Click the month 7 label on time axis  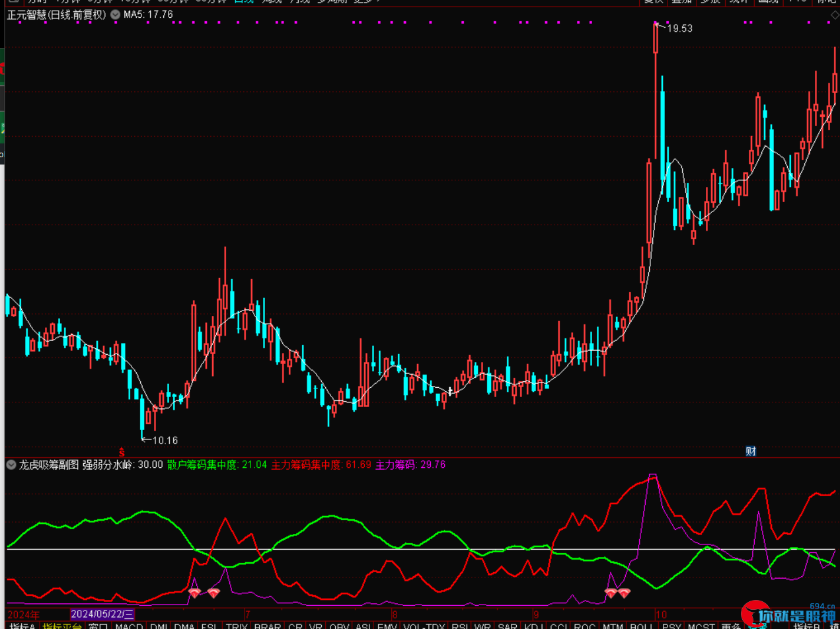coord(248,614)
